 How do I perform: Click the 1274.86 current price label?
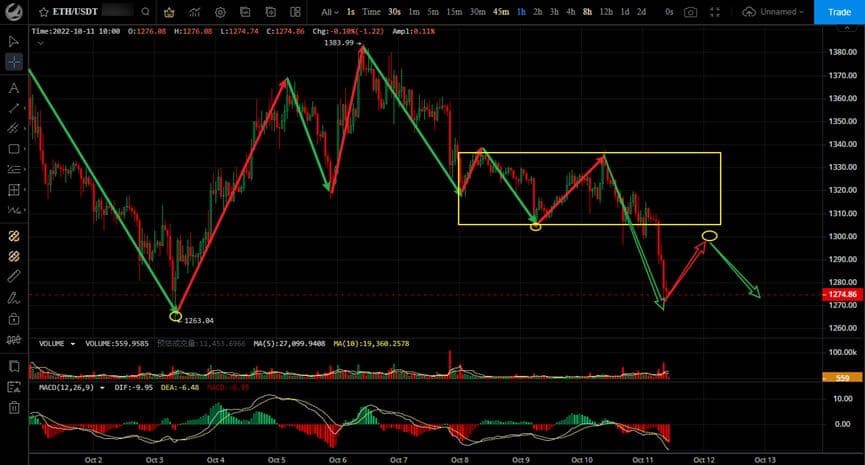836,295
